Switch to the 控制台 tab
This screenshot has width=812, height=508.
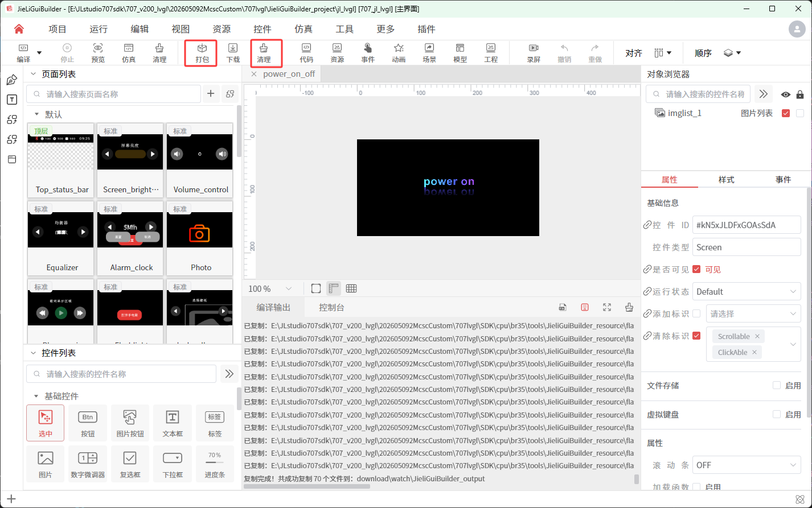[x=331, y=307]
